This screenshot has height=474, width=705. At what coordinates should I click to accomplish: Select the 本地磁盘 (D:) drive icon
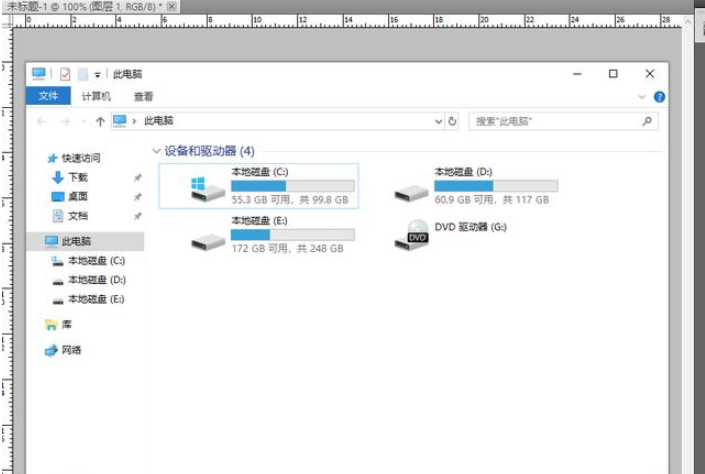(x=411, y=193)
